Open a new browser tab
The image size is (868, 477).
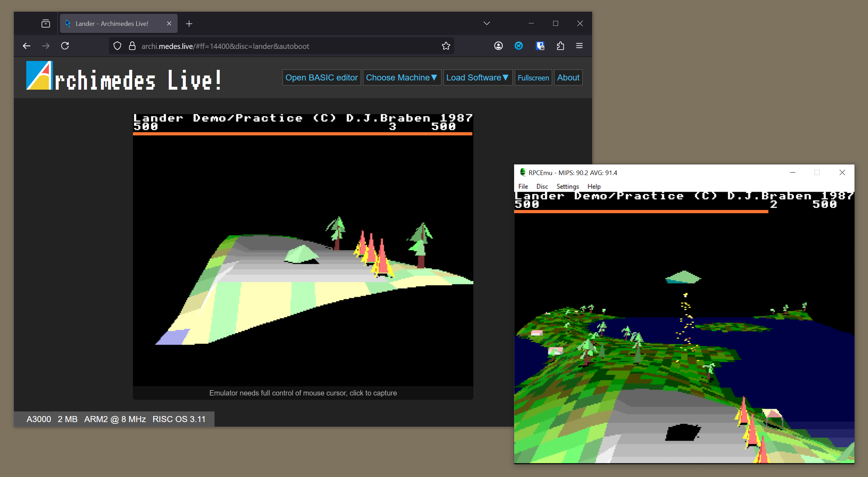189,24
